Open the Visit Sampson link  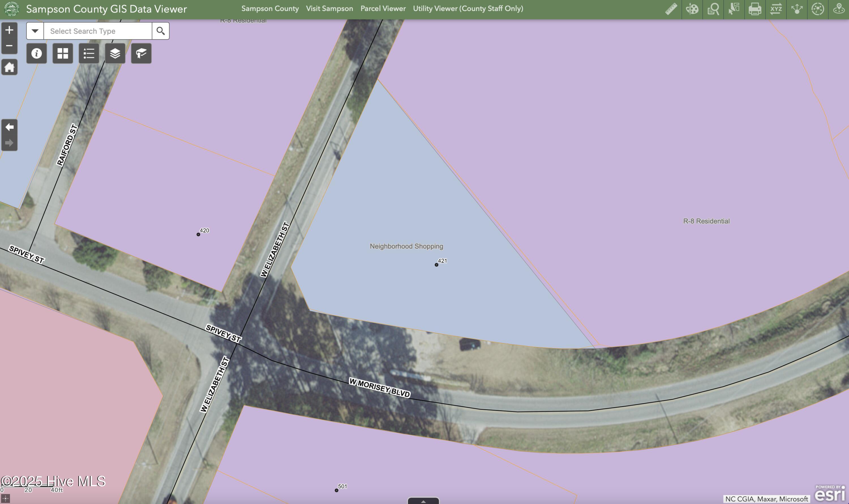[329, 8]
